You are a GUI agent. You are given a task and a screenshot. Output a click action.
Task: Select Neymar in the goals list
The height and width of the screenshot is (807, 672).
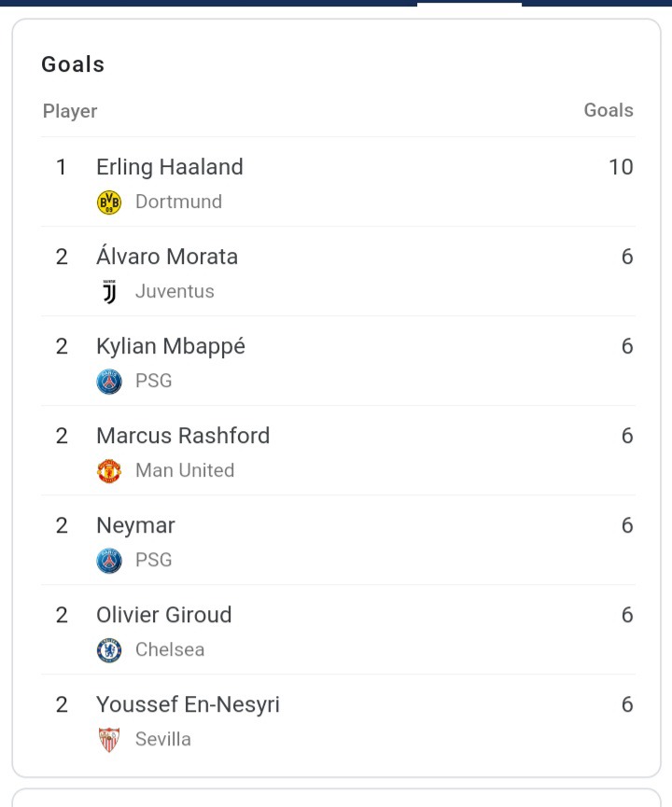pyautogui.click(x=338, y=540)
